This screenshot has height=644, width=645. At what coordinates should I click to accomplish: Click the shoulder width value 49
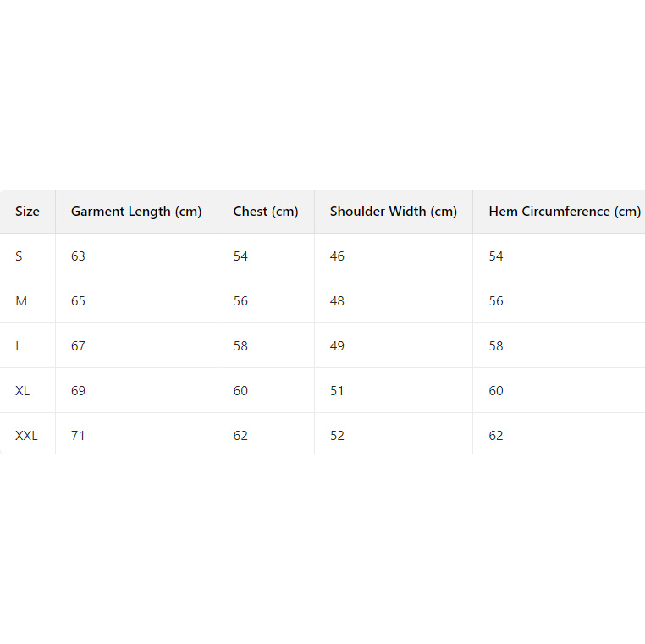coord(337,346)
